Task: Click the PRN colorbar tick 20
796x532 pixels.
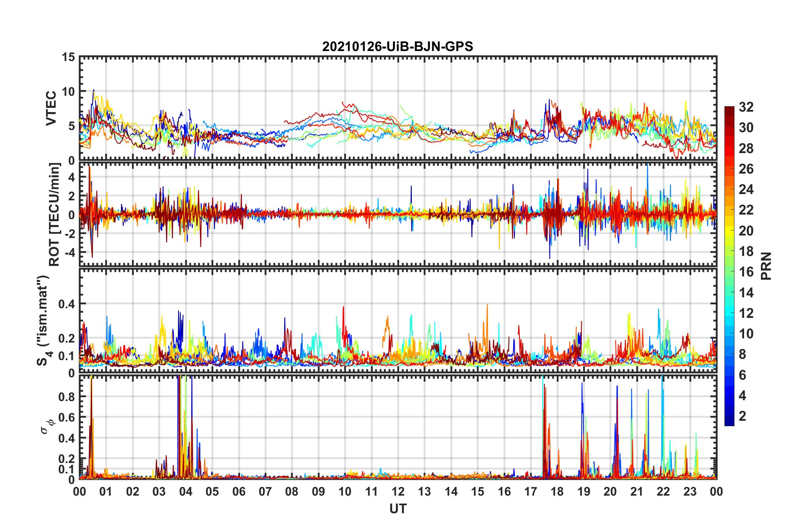Action: tap(746, 231)
